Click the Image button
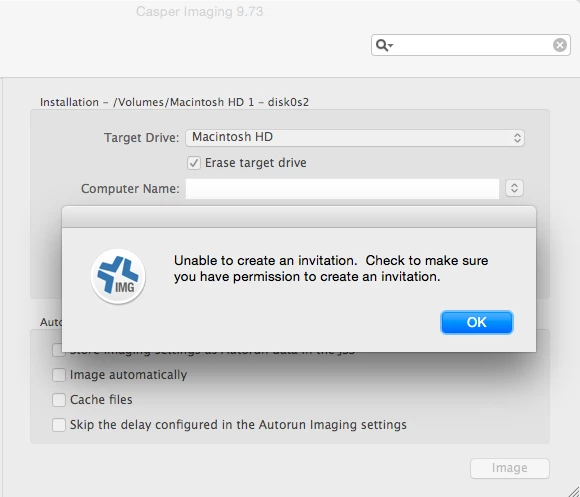This screenshot has width=580, height=497. [x=510, y=468]
